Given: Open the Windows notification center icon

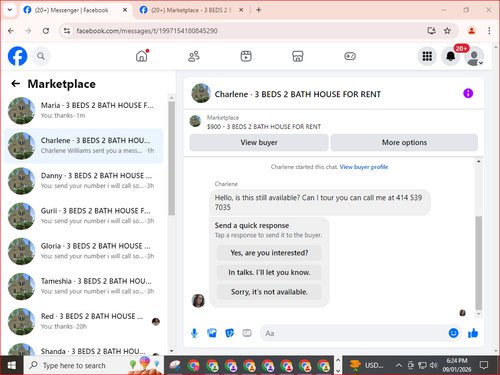Looking at the screenshot, I should [x=484, y=365].
